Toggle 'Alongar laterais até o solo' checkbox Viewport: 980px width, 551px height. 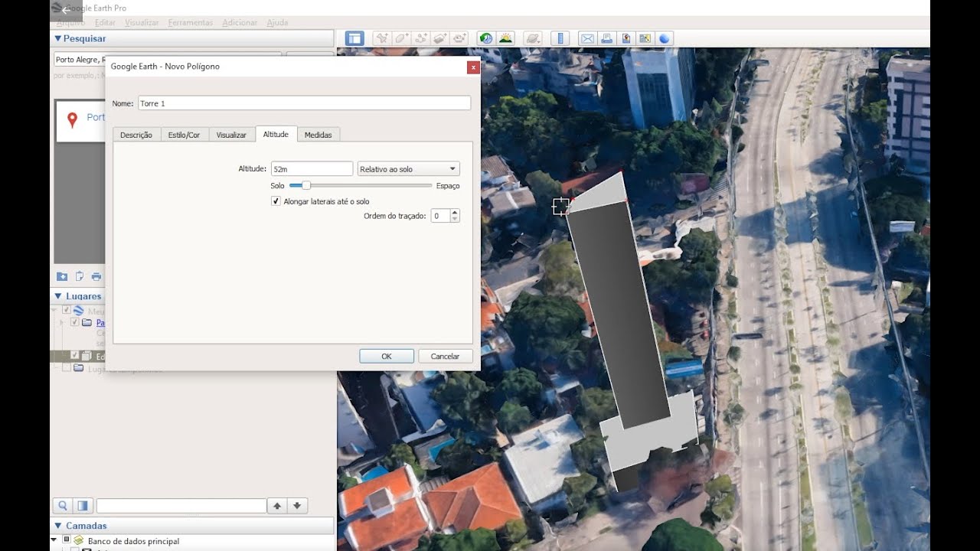tap(276, 201)
